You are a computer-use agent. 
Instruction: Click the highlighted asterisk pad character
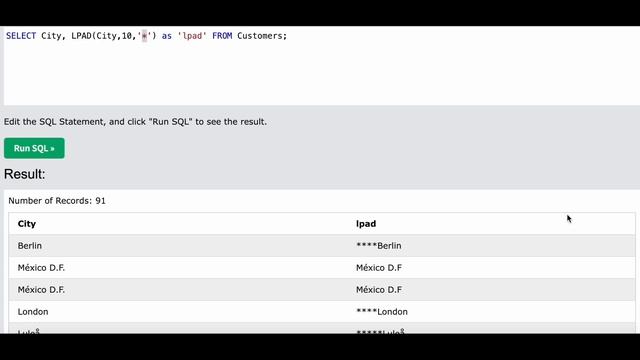point(144,36)
